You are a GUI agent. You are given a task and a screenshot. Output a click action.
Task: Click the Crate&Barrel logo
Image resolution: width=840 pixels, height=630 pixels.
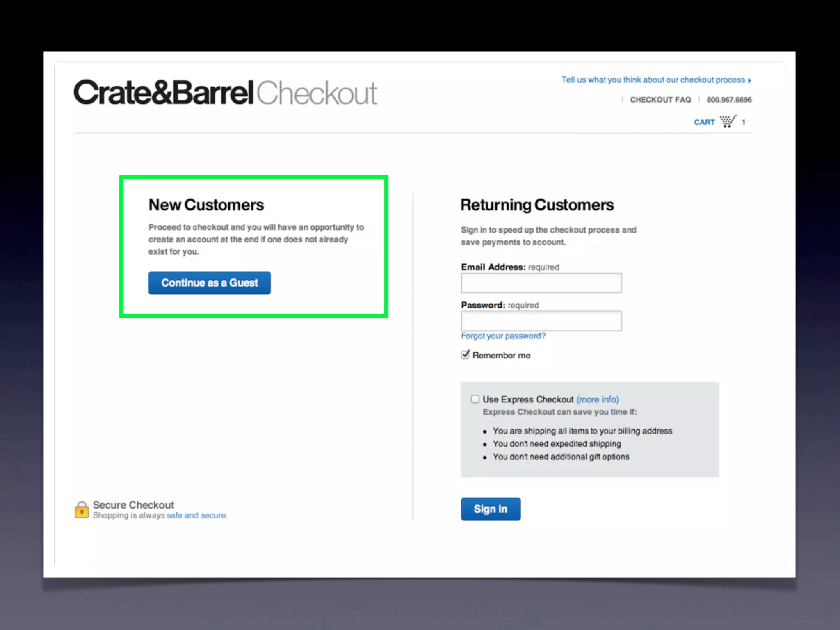(x=164, y=93)
